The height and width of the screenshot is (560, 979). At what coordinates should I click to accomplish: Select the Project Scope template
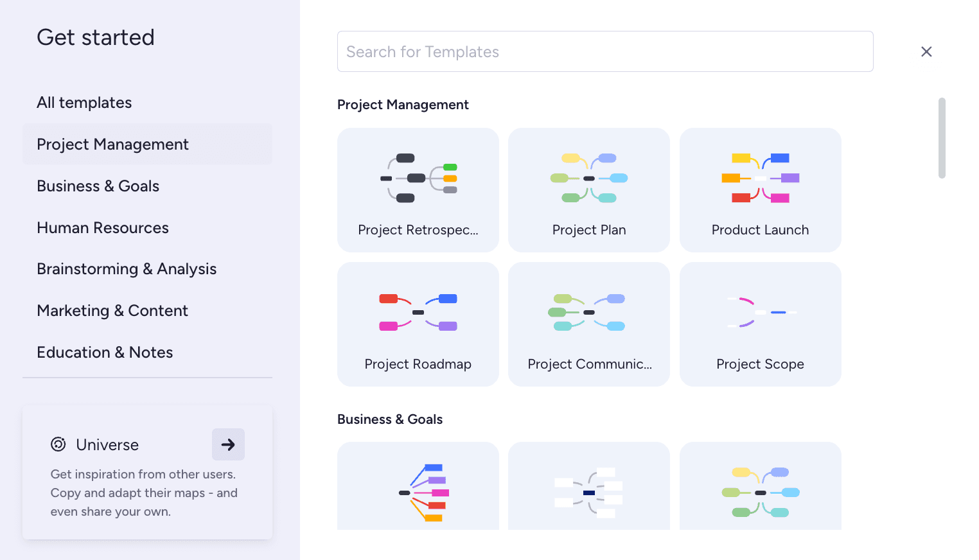(x=760, y=324)
